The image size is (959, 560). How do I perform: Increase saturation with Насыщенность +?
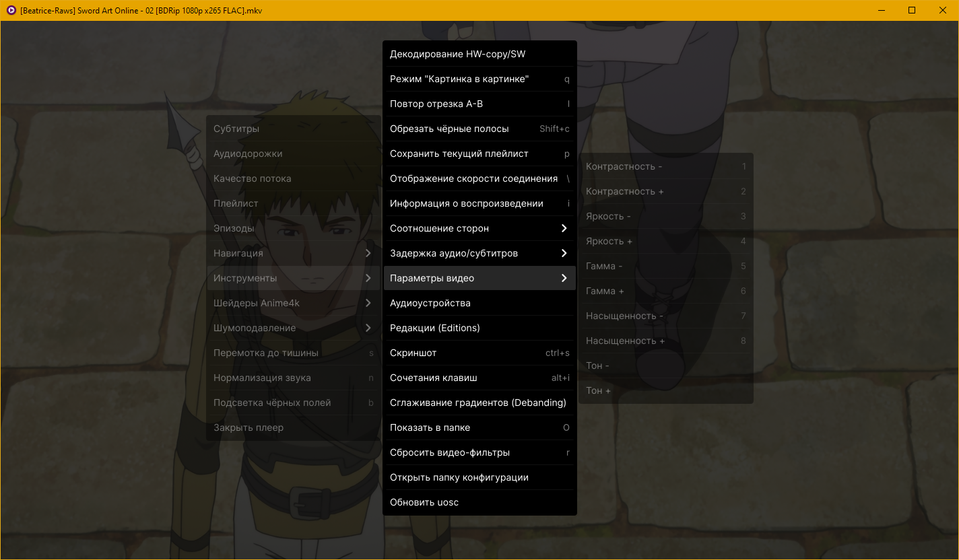pyautogui.click(x=666, y=341)
